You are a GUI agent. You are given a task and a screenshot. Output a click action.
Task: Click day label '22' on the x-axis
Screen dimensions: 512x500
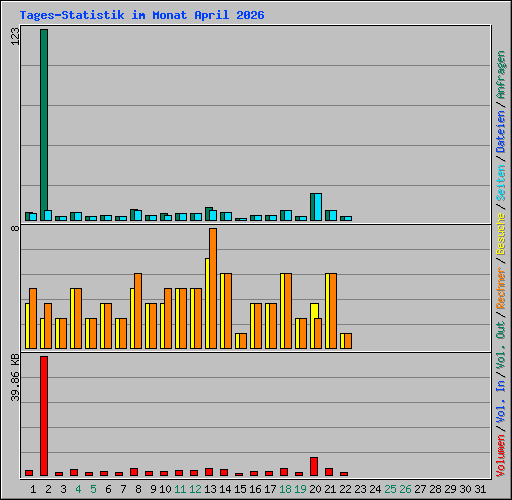(345, 489)
